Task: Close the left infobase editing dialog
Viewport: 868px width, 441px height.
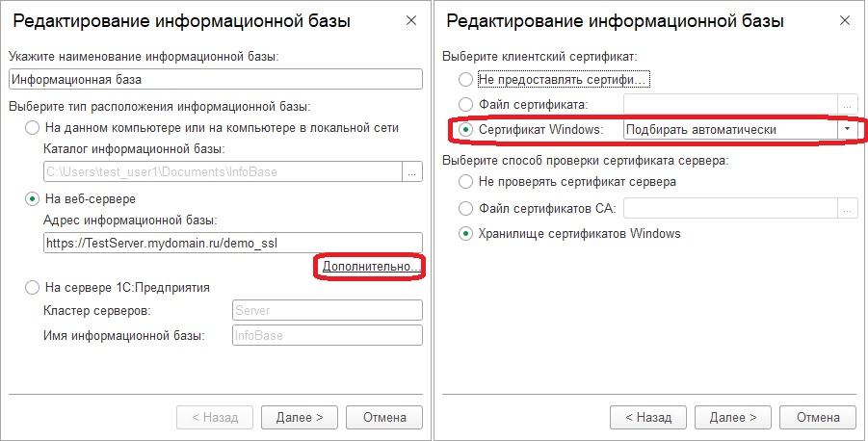Action: 411,20
